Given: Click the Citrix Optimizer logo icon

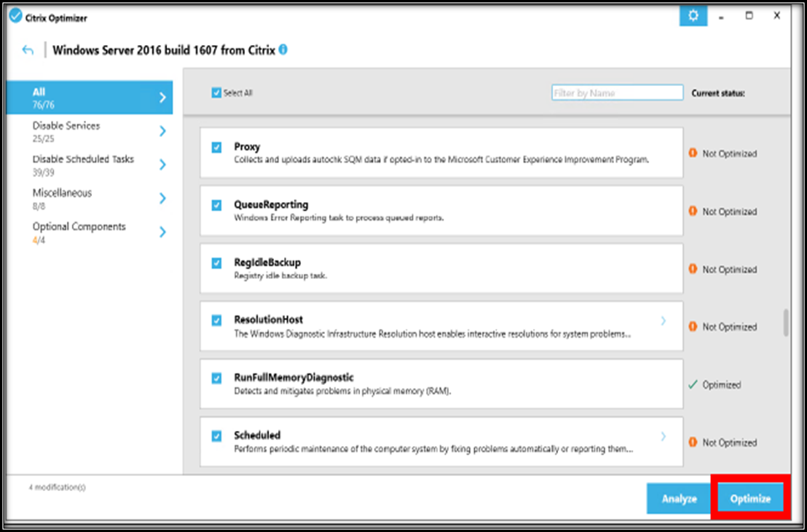Looking at the screenshot, I should (x=15, y=15).
